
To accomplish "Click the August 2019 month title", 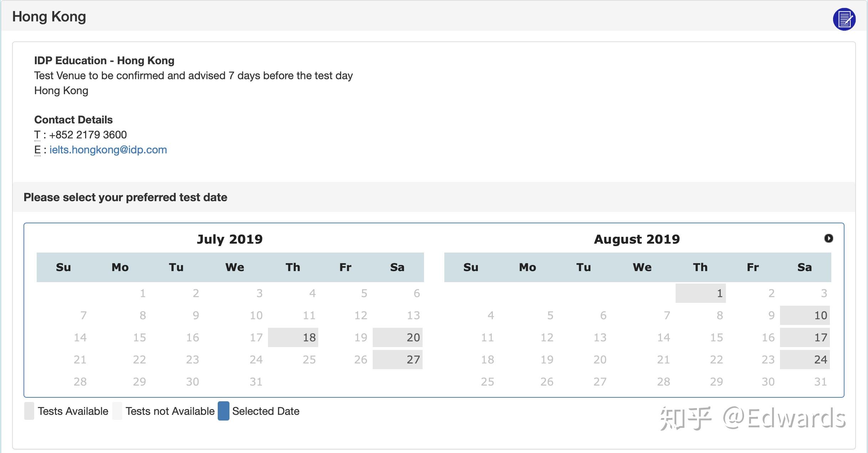I will [637, 239].
